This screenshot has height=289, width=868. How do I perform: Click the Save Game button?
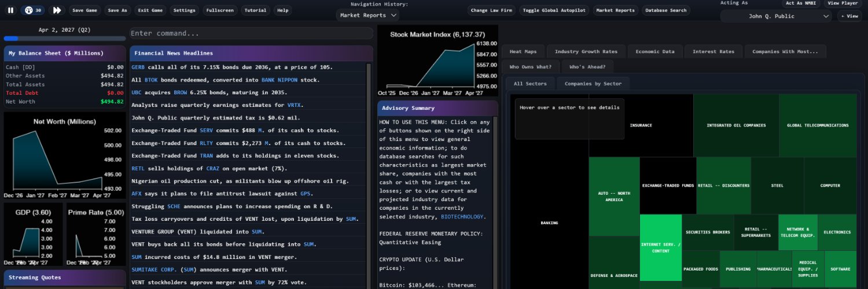pyautogui.click(x=84, y=10)
